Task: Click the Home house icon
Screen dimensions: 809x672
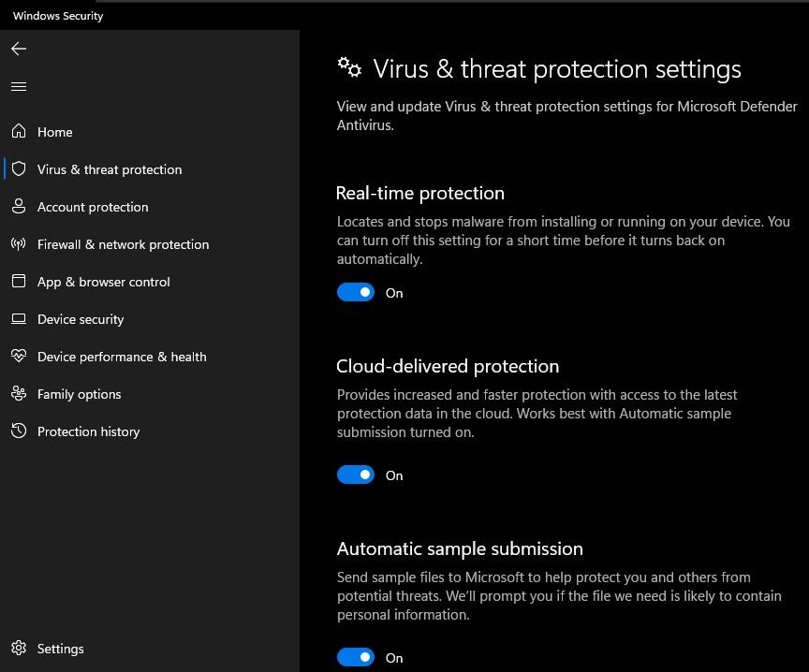Action: click(x=19, y=132)
